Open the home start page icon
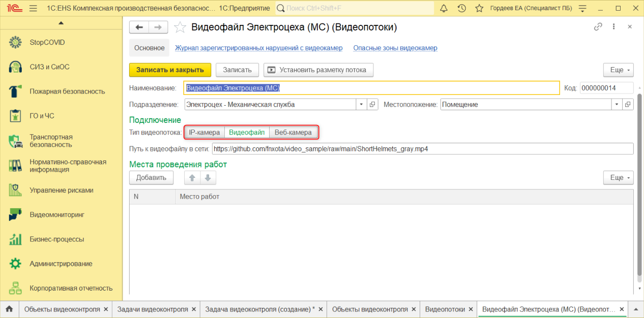Image resolution: width=644 pixels, height=318 pixels. [9, 309]
